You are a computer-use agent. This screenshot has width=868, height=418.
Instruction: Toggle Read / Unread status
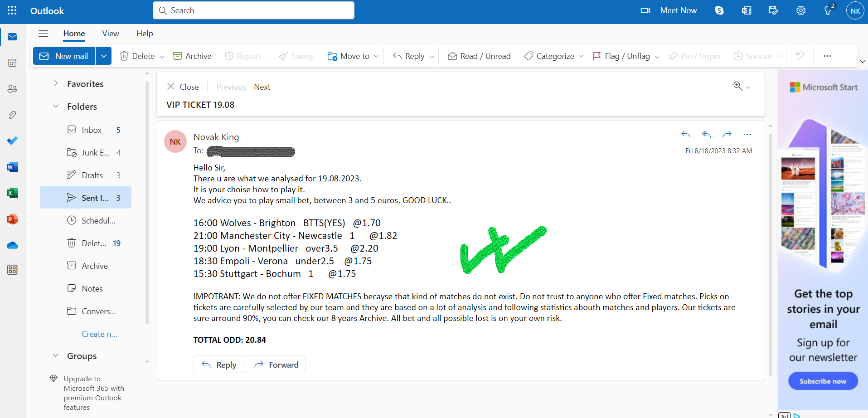pos(479,56)
